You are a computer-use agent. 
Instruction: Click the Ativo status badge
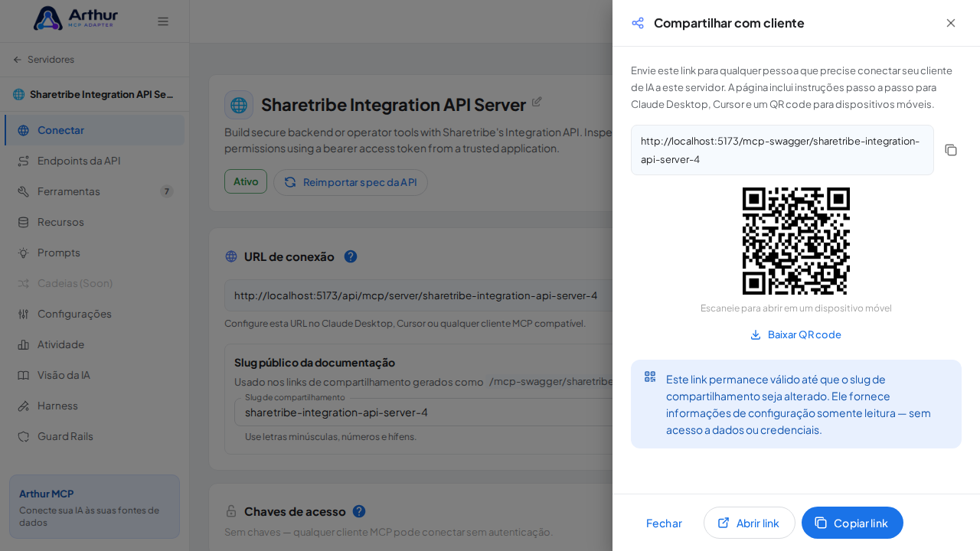coord(246,181)
